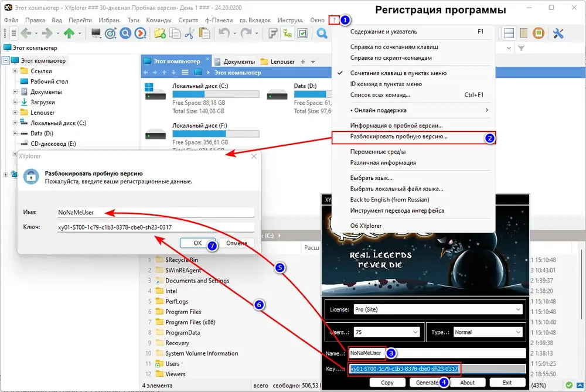Screen dimensions: 586x392
Task: Click the magnifier Find Files icon
Action: (322, 33)
